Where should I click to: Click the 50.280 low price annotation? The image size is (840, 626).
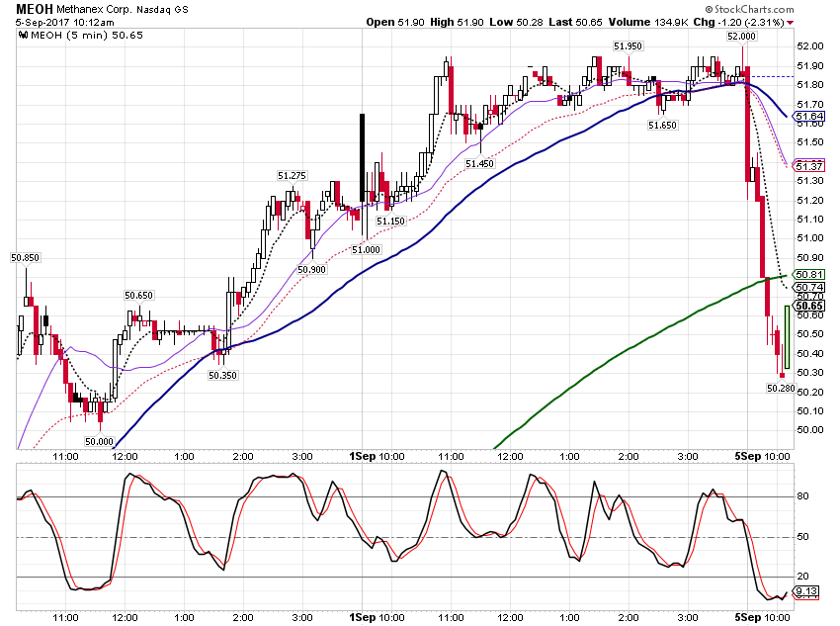click(781, 388)
